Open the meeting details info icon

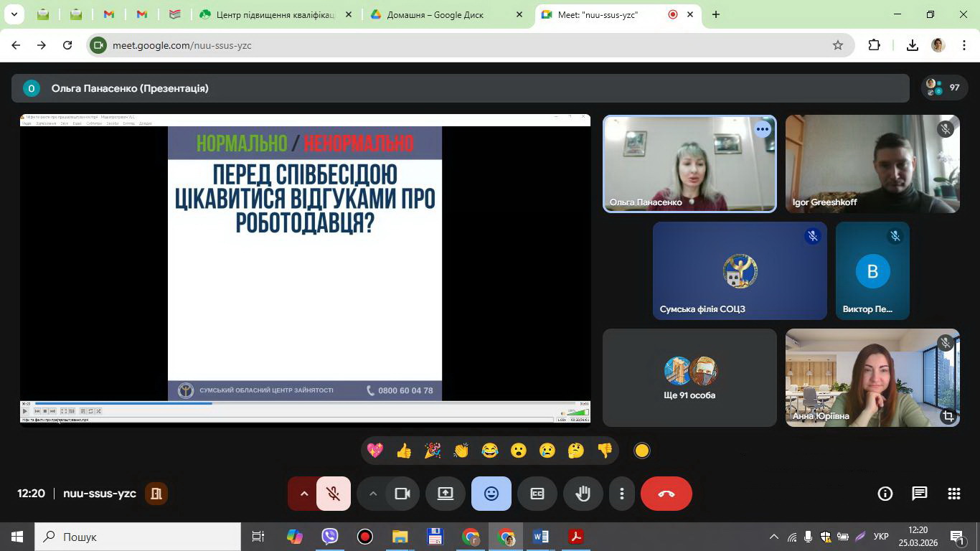click(885, 494)
